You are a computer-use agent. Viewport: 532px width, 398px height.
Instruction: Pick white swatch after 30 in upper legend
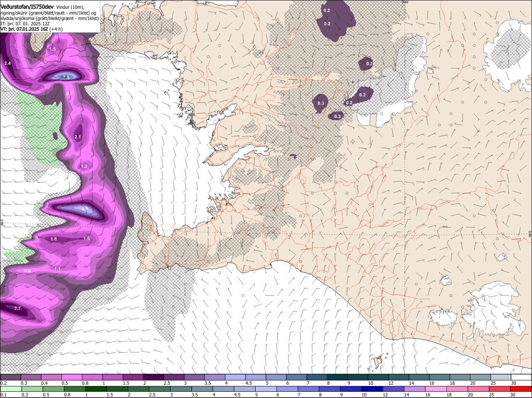click(522, 377)
